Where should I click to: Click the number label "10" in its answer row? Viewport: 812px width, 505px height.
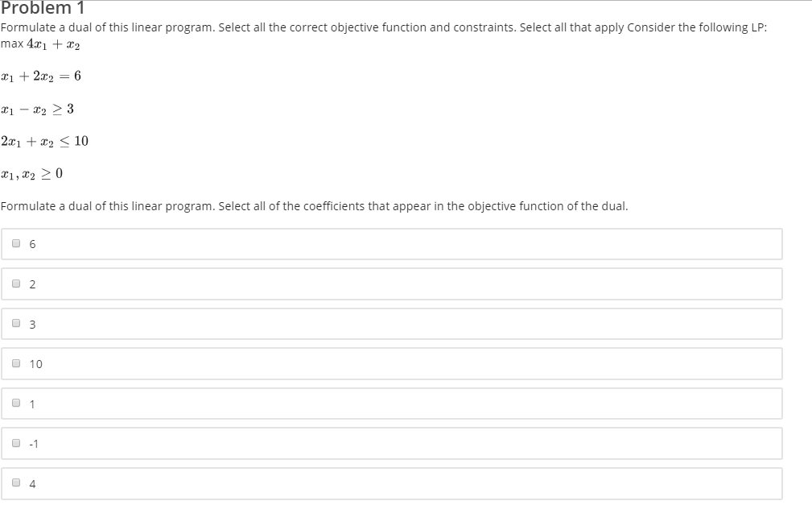click(35, 364)
